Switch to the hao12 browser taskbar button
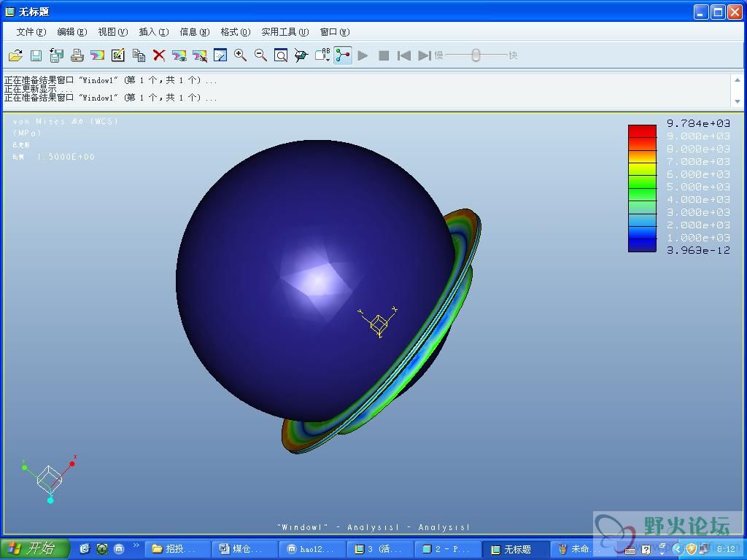The image size is (747, 560). pyautogui.click(x=312, y=549)
